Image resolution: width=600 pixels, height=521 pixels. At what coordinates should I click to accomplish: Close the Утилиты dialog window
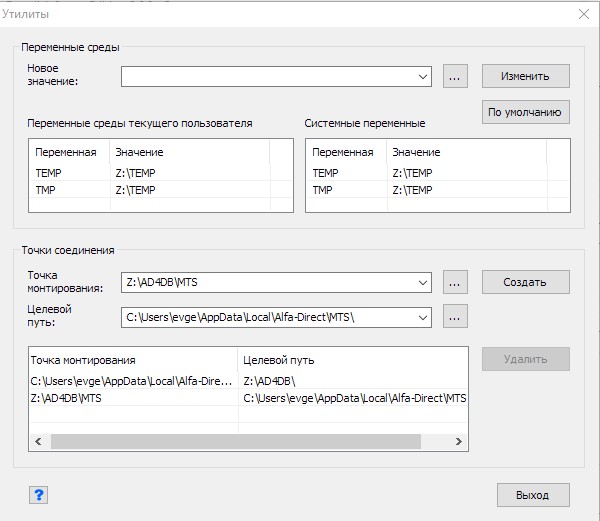click(583, 14)
